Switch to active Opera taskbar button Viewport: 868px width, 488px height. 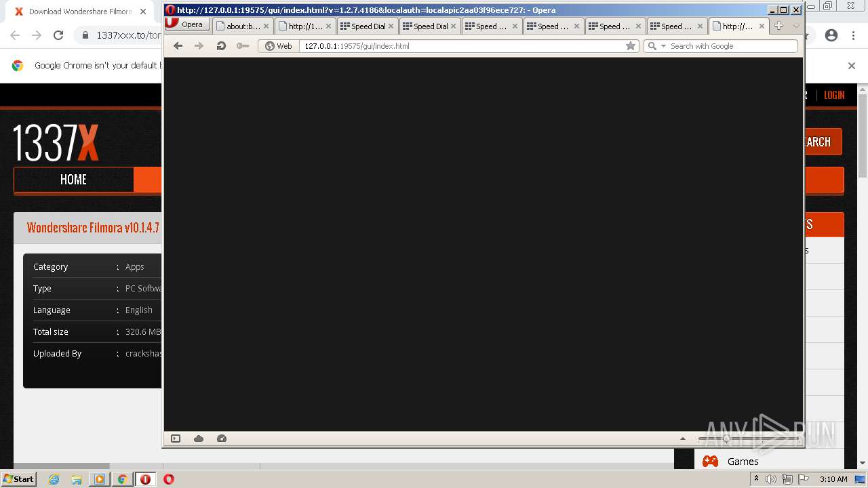click(x=145, y=479)
